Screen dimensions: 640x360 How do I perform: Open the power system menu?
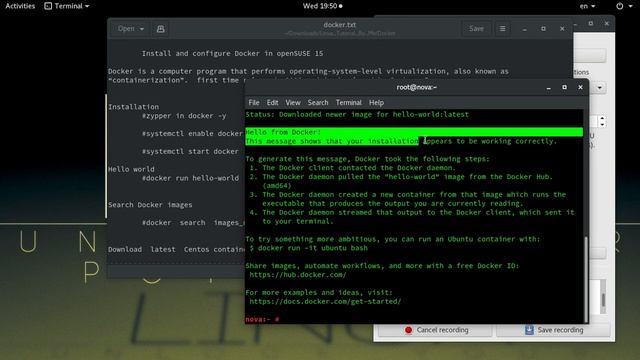624,6
